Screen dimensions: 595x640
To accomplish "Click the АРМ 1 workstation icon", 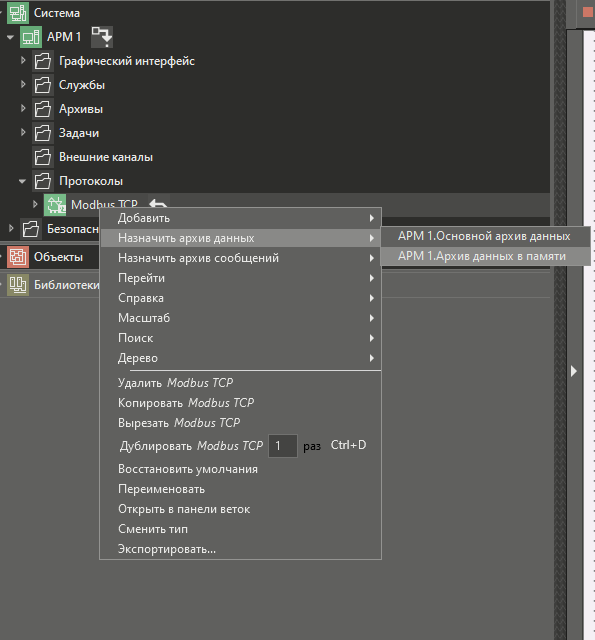I will (x=31, y=37).
